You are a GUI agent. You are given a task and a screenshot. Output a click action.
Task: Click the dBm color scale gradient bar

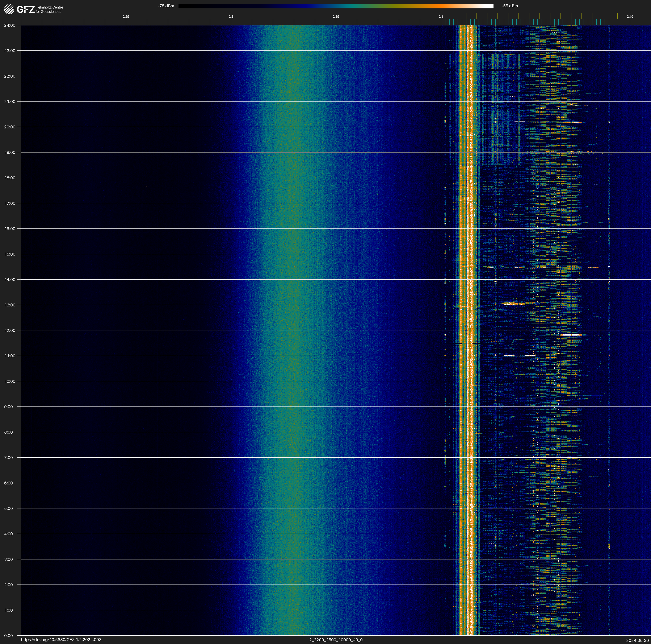pyautogui.click(x=336, y=6)
